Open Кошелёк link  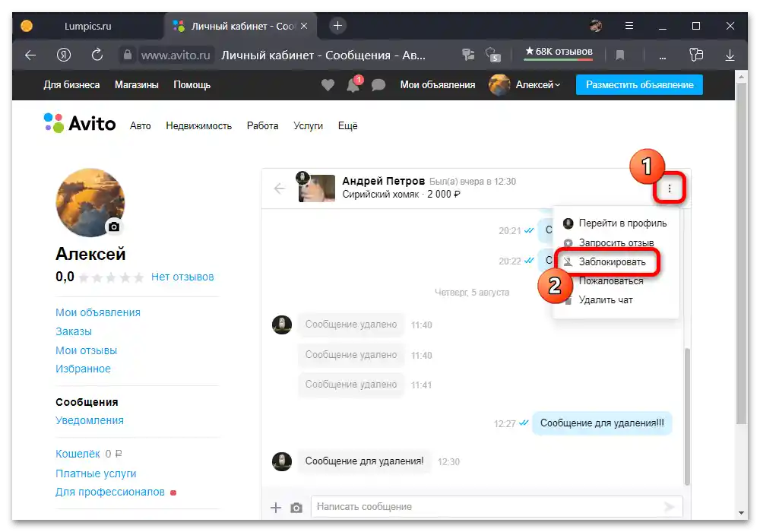(78, 454)
